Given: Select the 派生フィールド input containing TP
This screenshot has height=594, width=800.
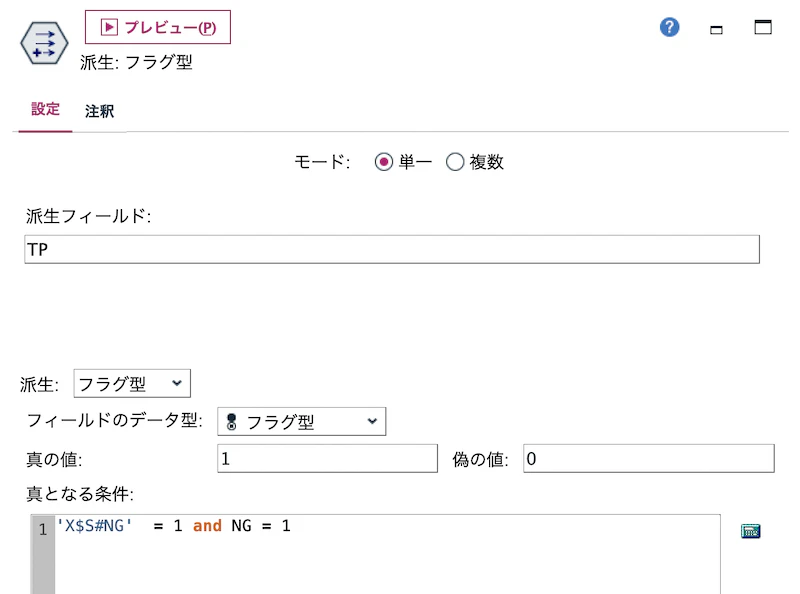Looking at the screenshot, I should pos(390,248).
